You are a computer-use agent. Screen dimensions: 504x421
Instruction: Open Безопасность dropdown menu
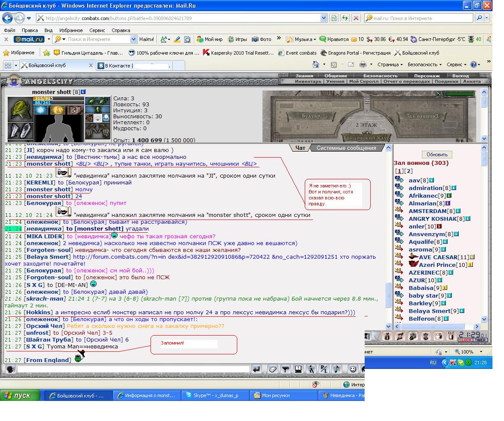pyautogui.click(x=424, y=64)
